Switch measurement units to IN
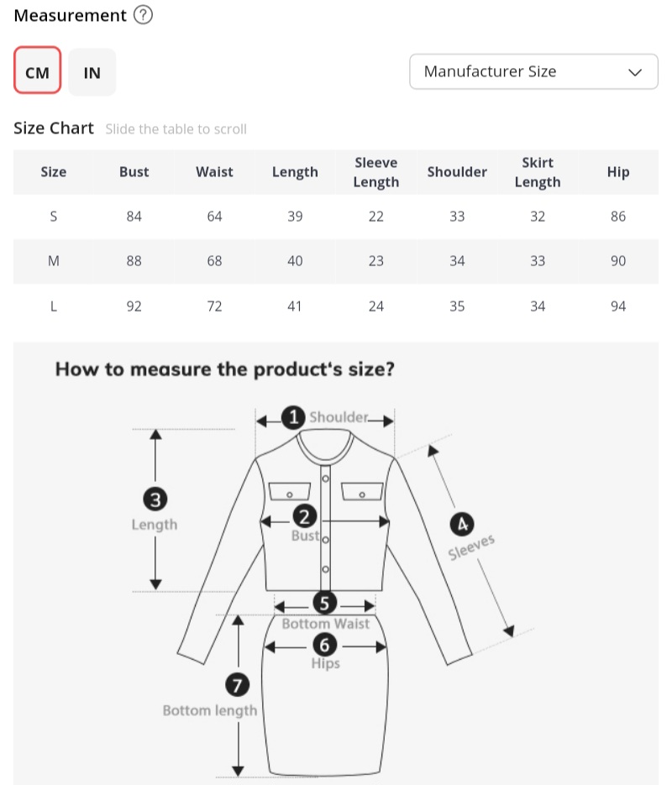 [x=92, y=71]
